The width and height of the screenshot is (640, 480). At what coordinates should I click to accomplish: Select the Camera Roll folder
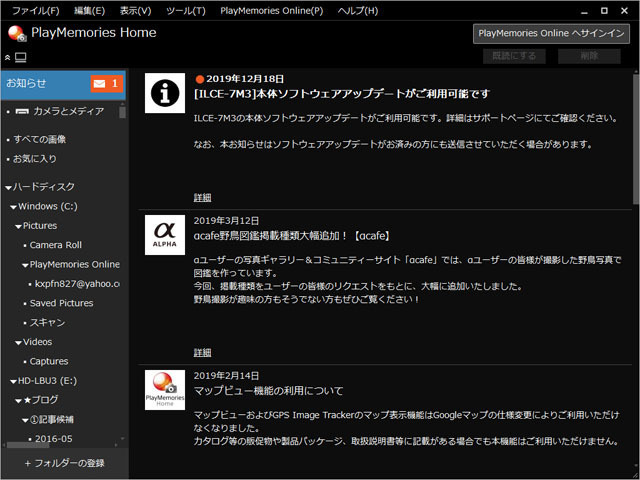coord(56,245)
